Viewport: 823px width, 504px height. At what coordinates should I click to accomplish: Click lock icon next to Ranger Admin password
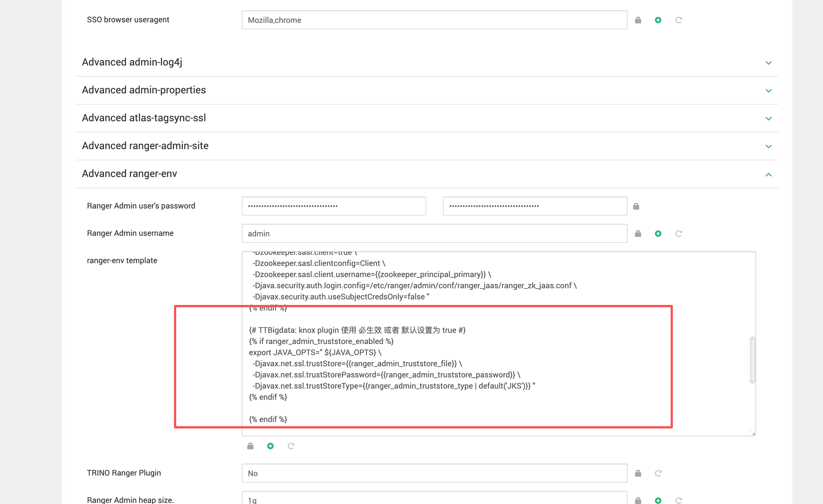pos(636,206)
